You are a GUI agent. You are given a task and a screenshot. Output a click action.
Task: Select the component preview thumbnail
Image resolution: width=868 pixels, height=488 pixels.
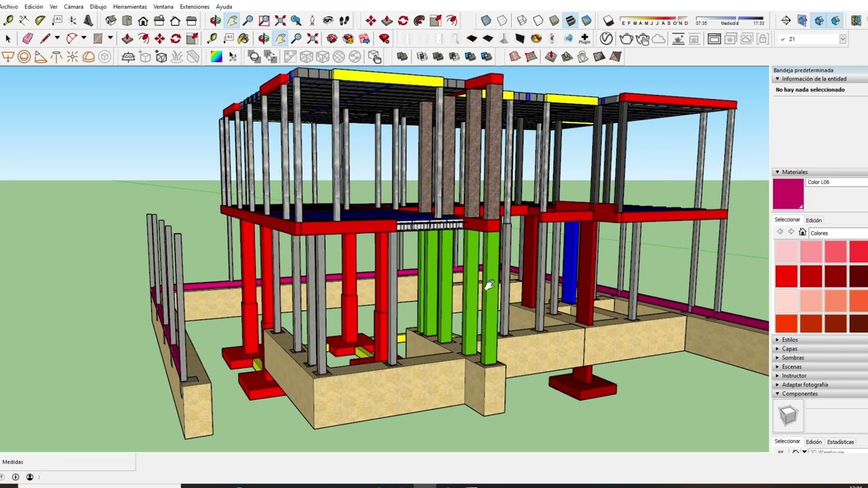pyautogui.click(x=788, y=415)
